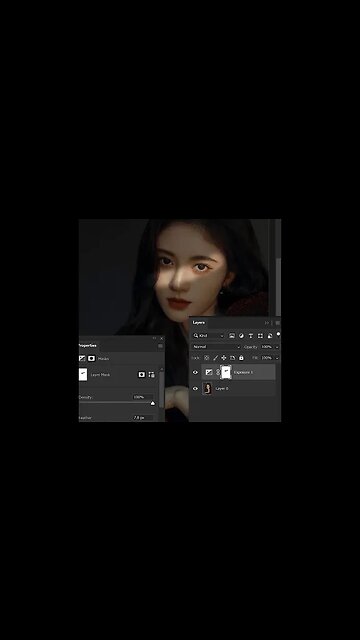Lock all padlock icon in Layers
Screen dimensions: 360x640
(241, 358)
